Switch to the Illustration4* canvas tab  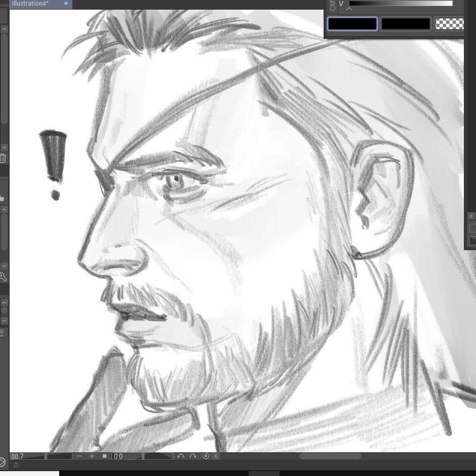pyautogui.click(x=41, y=4)
